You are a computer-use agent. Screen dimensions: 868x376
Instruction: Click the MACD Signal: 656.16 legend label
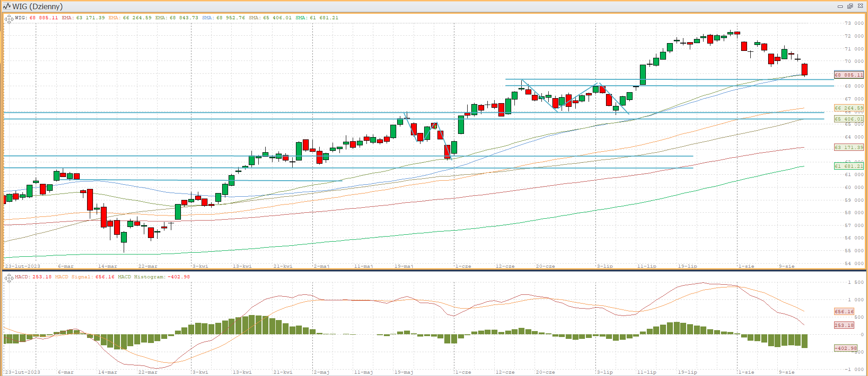point(85,277)
